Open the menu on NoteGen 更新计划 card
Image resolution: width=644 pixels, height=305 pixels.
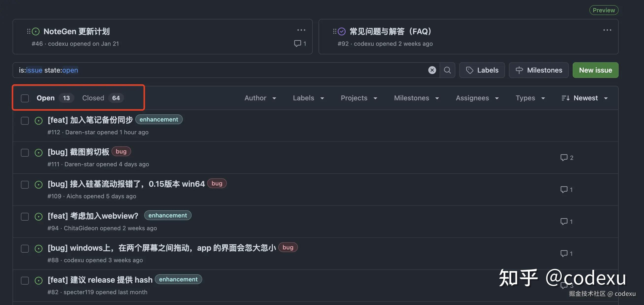pos(301,30)
